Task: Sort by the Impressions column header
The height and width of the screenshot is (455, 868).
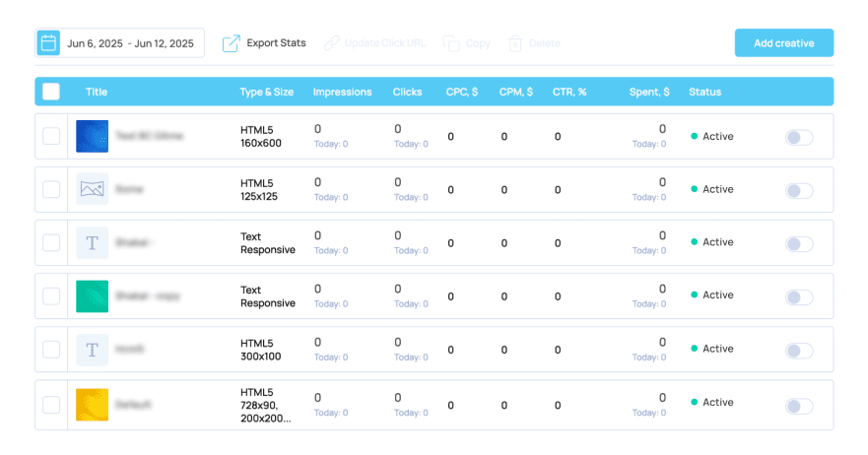Action: [x=342, y=92]
